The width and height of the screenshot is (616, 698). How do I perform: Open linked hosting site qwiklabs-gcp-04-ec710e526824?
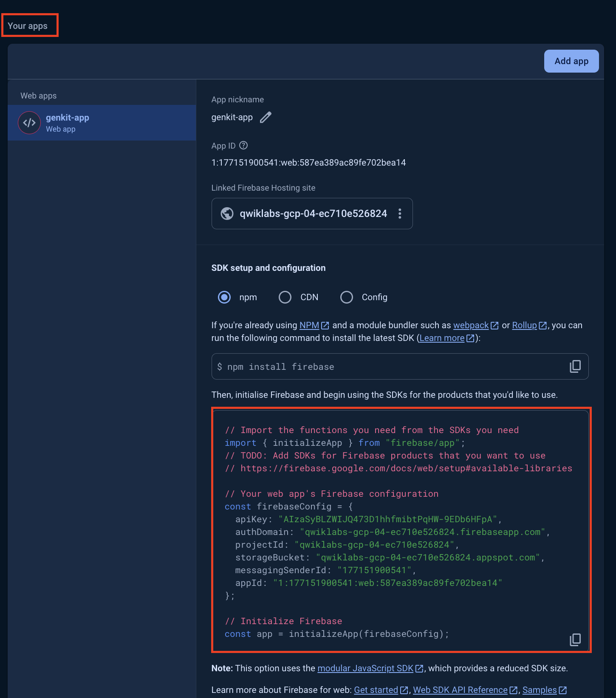pos(313,214)
